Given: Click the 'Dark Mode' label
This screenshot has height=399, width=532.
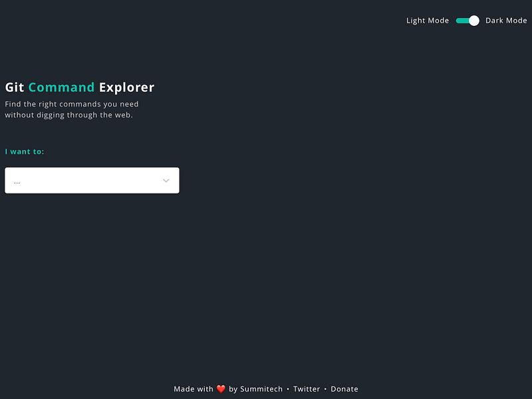Looking at the screenshot, I should pos(505,21).
